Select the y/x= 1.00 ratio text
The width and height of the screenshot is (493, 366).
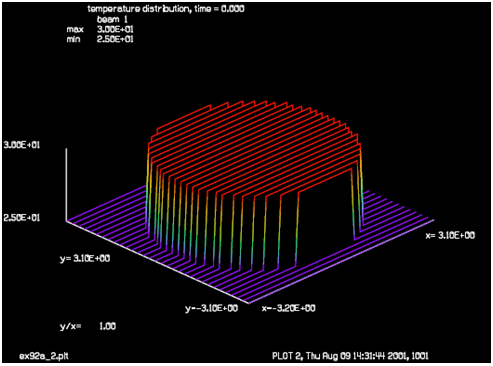88,326
